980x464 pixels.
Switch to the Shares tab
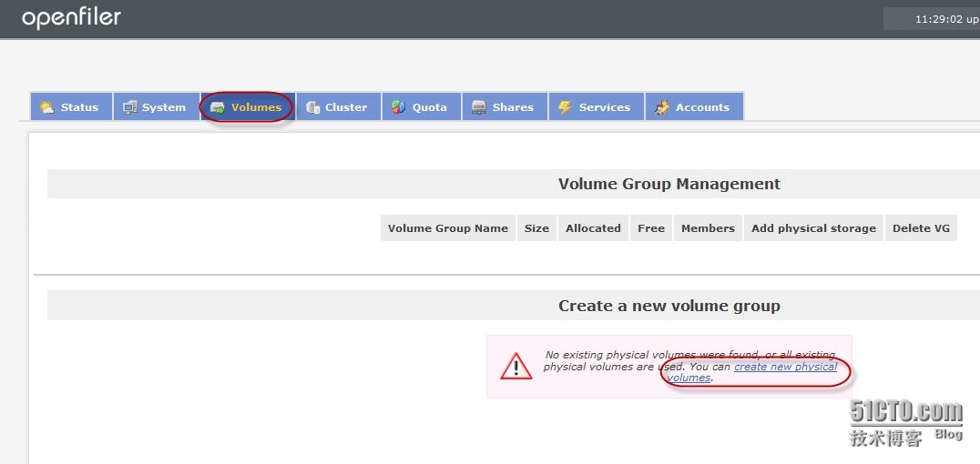pyautogui.click(x=505, y=106)
